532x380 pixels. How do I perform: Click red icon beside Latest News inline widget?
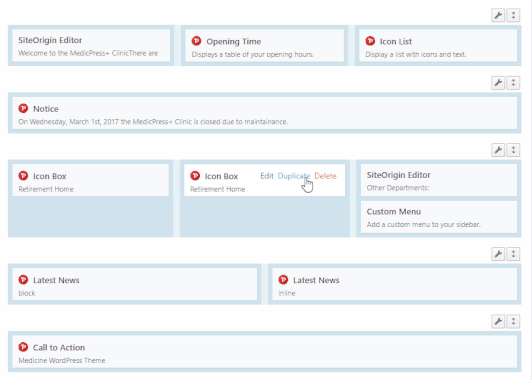pyautogui.click(x=283, y=280)
